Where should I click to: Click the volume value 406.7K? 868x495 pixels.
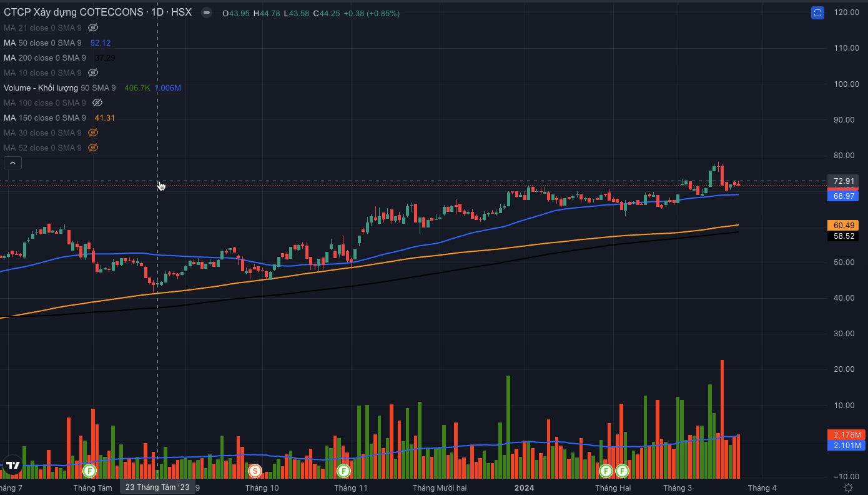[x=137, y=87]
